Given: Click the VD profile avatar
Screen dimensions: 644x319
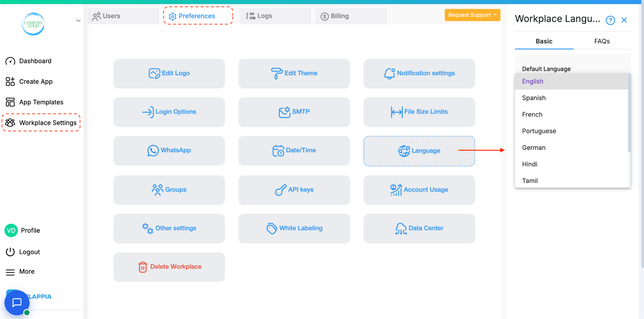Looking at the screenshot, I should click(x=11, y=231).
